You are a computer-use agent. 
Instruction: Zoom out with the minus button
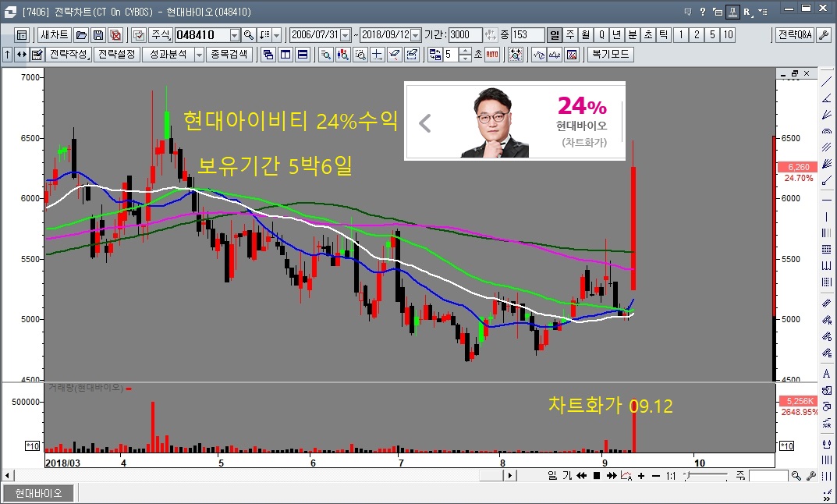coord(656,476)
